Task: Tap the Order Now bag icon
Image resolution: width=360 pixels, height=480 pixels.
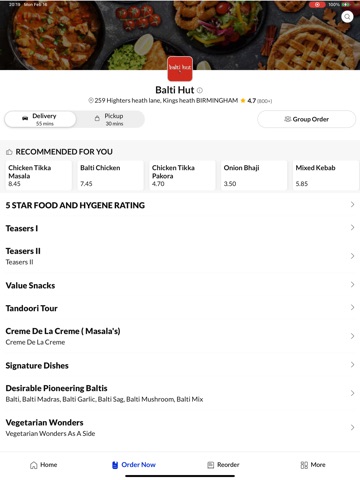Action: tap(115, 465)
